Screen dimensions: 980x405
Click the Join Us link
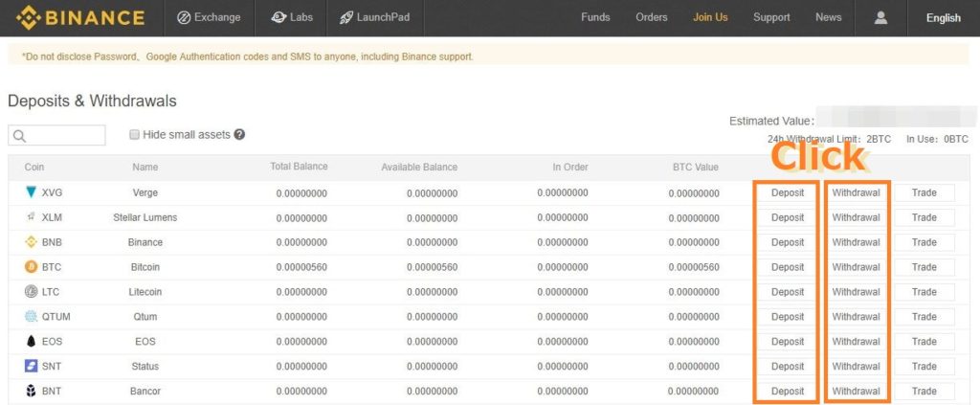click(x=710, y=17)
